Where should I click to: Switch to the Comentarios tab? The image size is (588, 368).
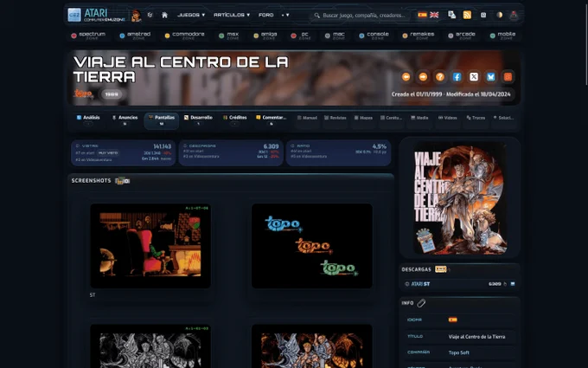272,120
